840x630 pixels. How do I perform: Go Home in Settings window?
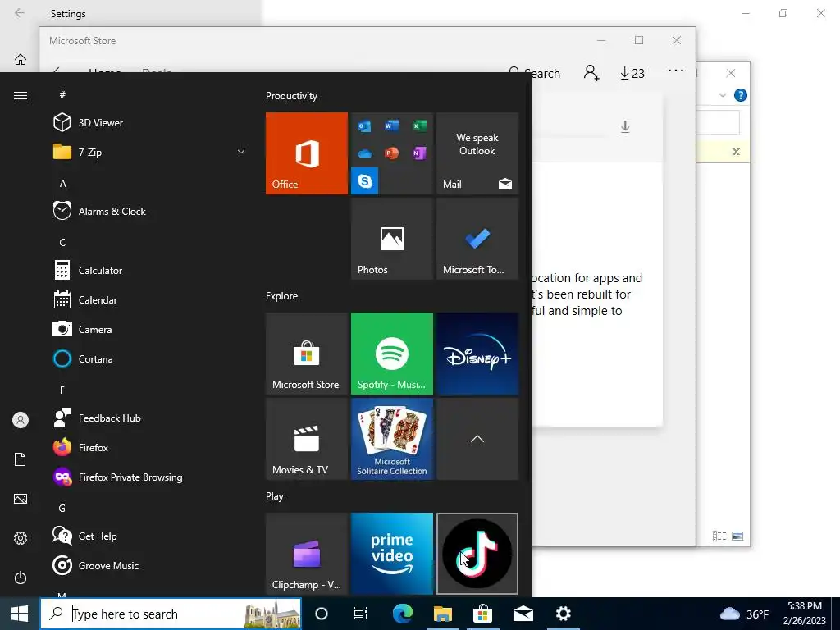(x=21, y=59)
